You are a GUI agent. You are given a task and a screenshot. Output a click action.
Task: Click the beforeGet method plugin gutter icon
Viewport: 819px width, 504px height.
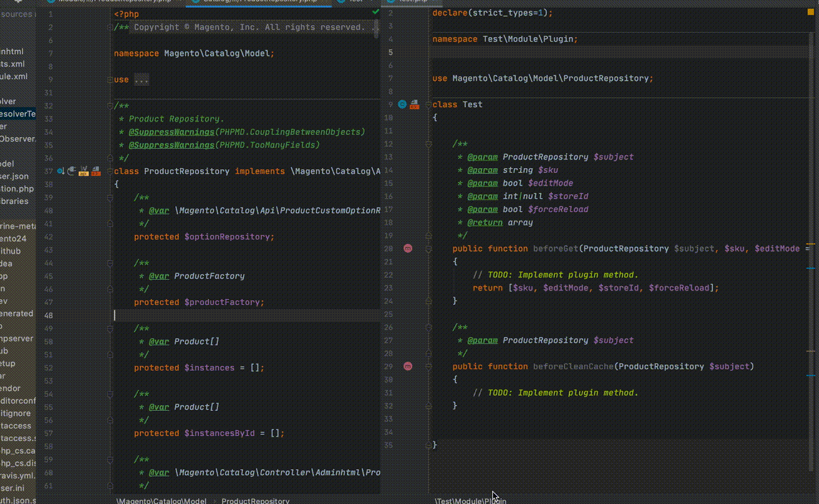pyautogui.click(x=408, y=249)
